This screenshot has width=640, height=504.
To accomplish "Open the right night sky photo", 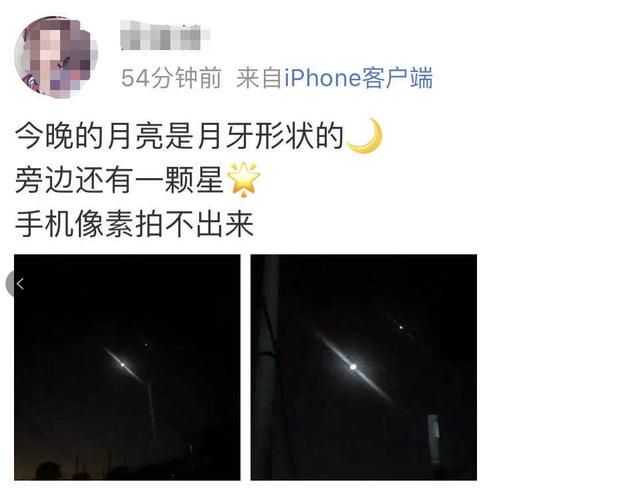I will [x=364, y=367].
